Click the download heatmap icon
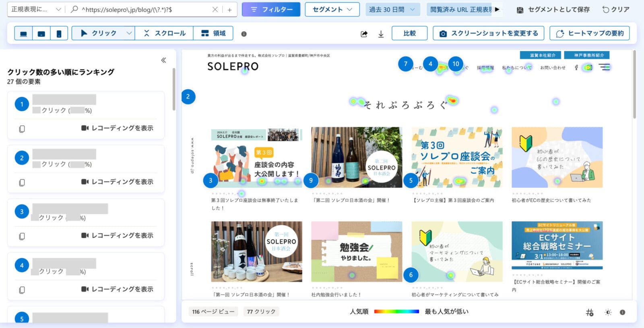 [381, 34]
